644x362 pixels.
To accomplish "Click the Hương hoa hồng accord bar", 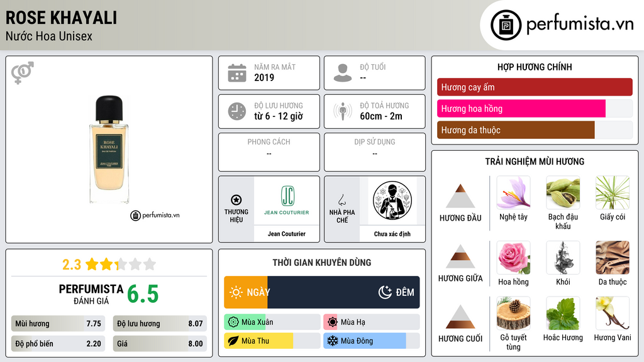I will (x=535, y=109).
